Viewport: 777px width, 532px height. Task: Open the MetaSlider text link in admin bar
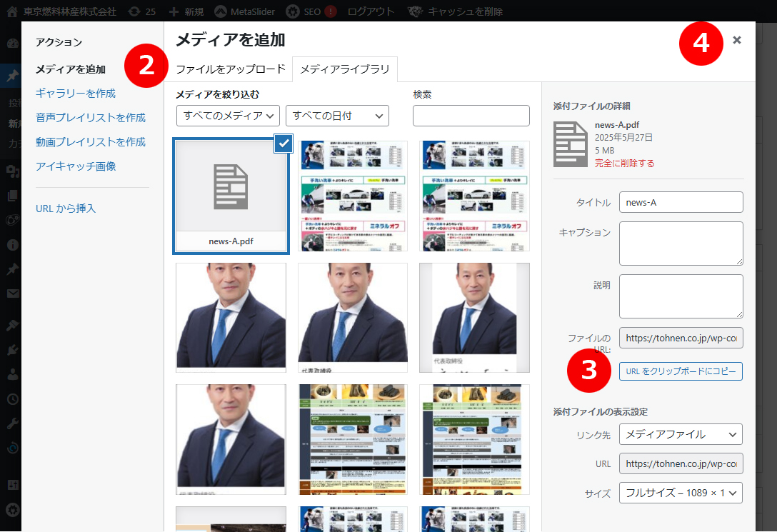pyautogui.click(x=253, y=11)
